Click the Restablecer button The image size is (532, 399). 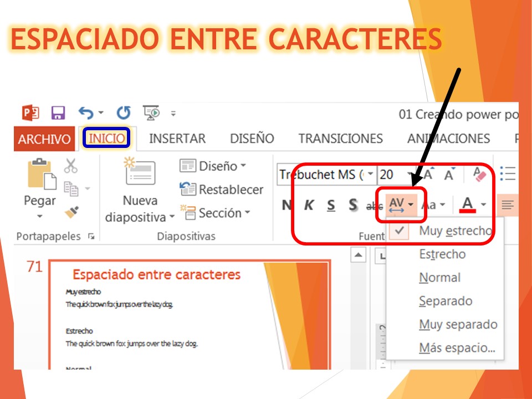(x=222, y=190)
